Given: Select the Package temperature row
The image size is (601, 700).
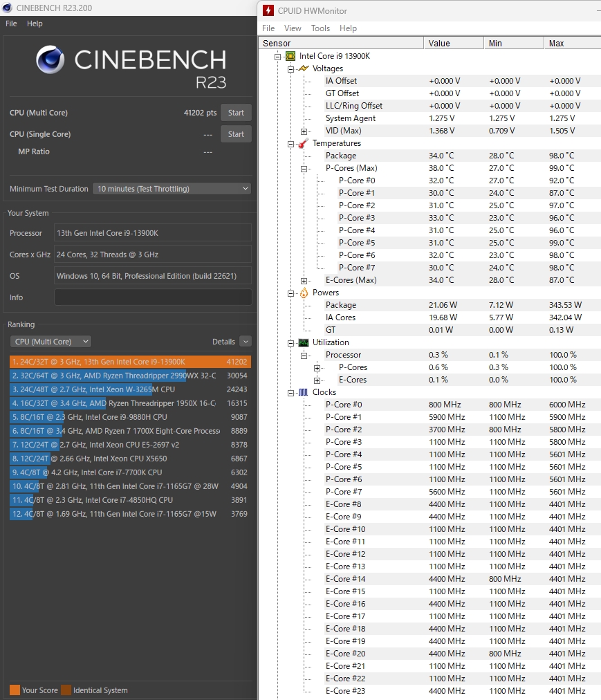Looking at the screenshot, I should point(463,156).
